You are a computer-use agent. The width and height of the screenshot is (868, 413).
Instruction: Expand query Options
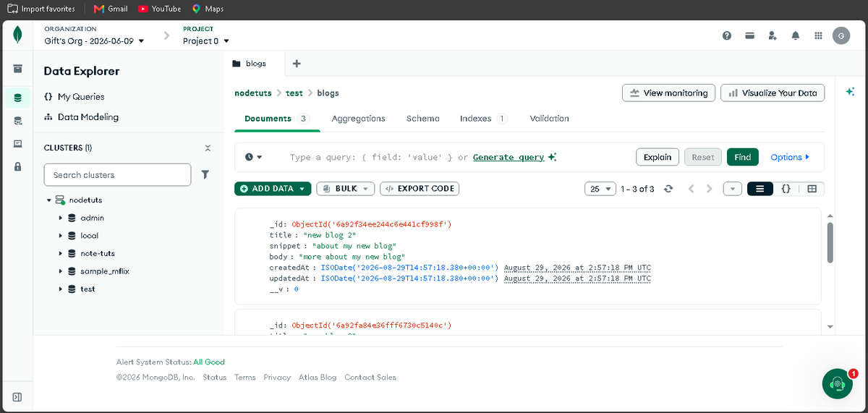click(x=790, y=157)
